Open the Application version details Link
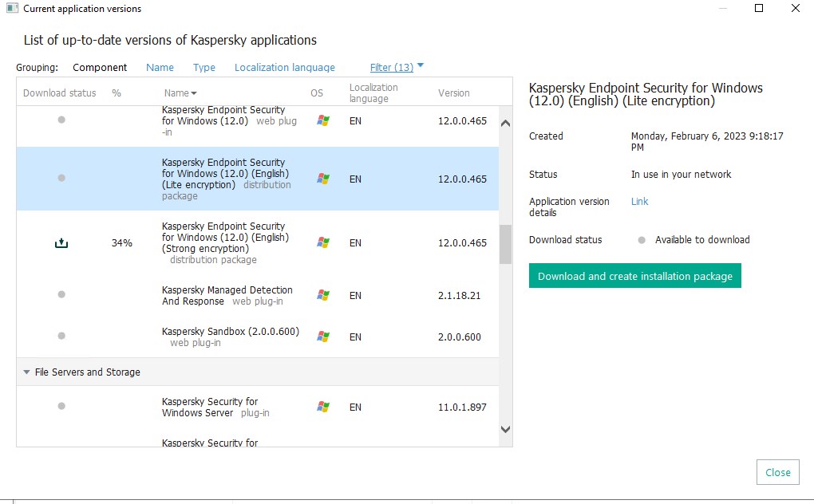This screenshot has height=504, width=814. click(639, 202)
